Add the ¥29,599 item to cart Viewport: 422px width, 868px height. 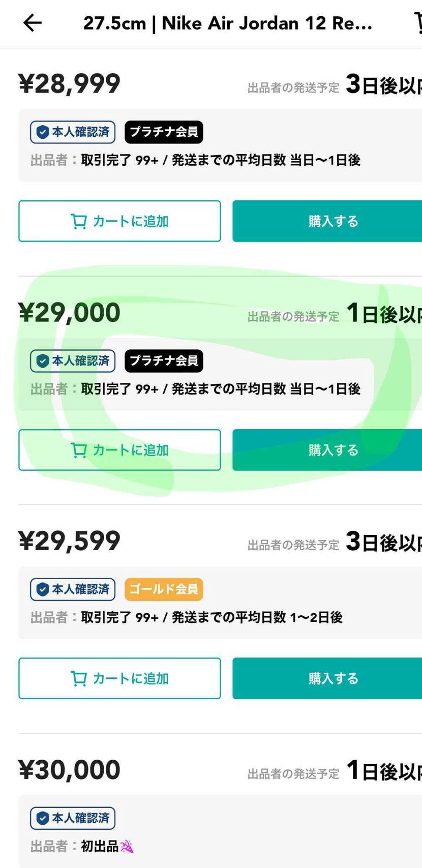[x=119, y=678]
